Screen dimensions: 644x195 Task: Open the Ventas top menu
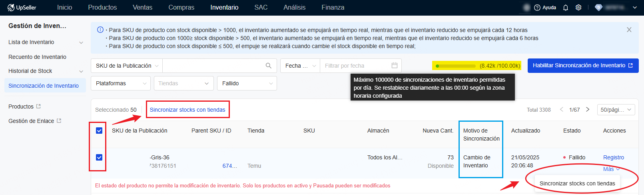point(142,8)
